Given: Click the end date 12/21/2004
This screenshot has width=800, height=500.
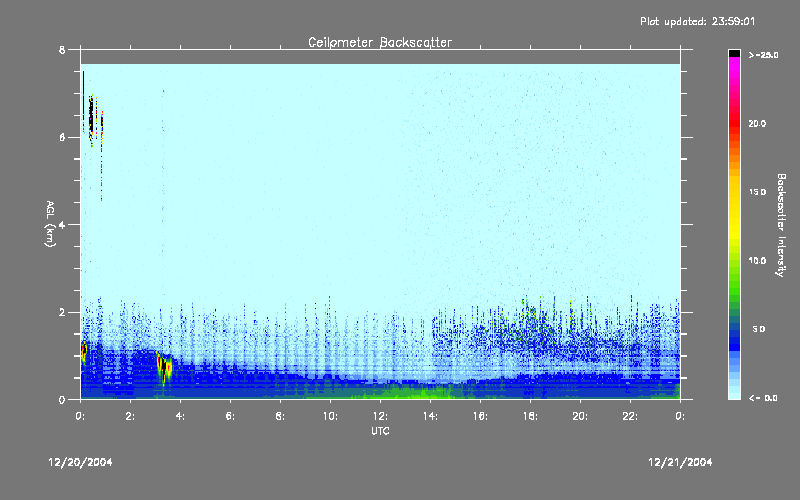Looking at the screenshot, I should [680, 462].
